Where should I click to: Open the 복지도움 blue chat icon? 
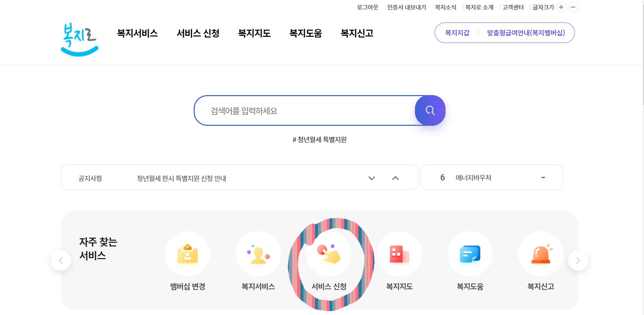coord(470,254)
